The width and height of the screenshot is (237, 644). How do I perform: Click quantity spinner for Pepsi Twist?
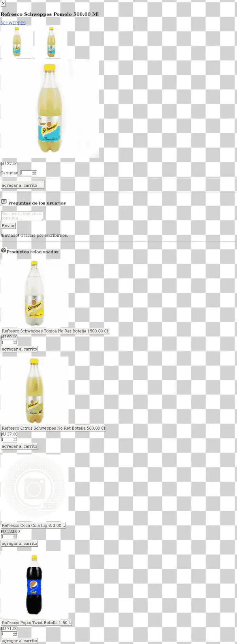tap(15, 634)
